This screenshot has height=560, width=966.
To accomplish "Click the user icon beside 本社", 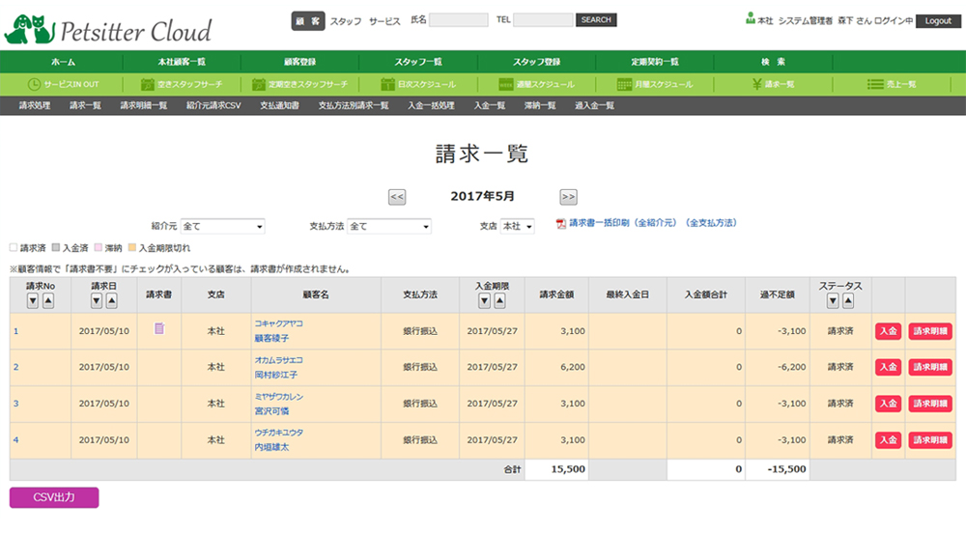I will tap(750, 18).
